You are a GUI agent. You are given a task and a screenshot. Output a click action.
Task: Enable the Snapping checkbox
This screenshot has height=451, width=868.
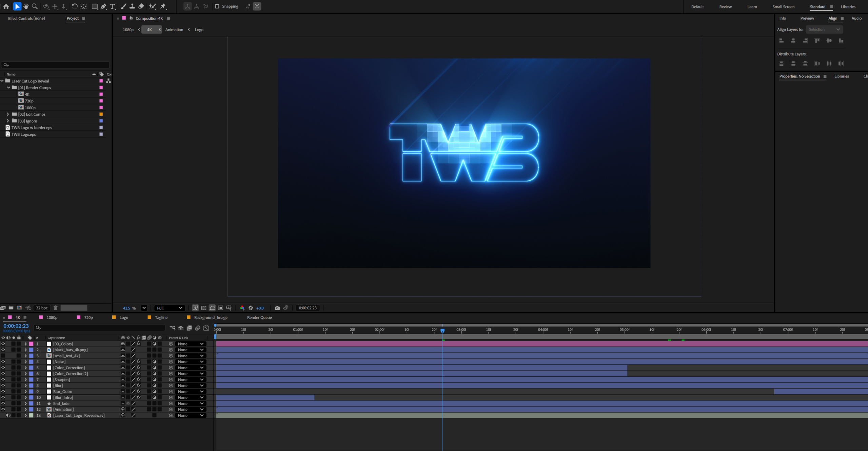click(217, 6)
